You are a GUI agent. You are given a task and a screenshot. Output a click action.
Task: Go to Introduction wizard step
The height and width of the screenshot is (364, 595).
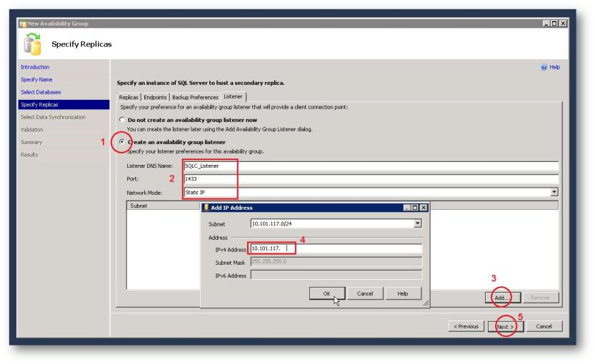(x=35, y=67)
